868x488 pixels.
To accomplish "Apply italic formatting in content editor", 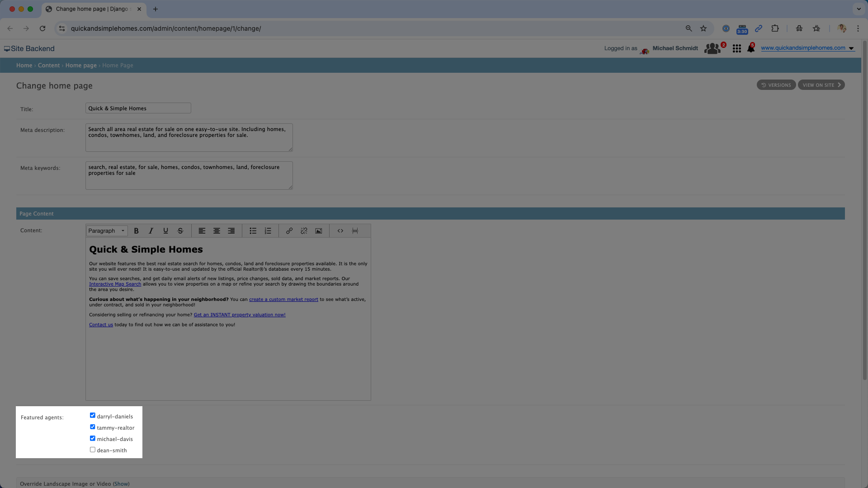I will (151, 231).
